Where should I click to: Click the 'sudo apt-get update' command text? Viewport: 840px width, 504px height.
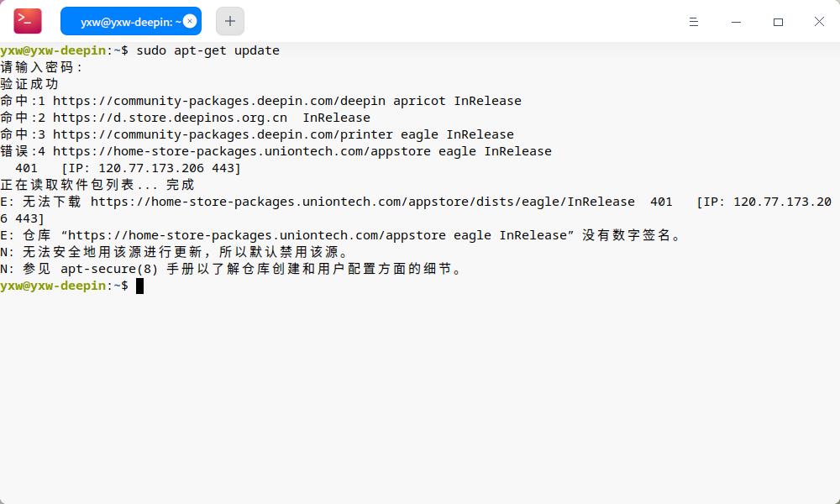(x=207, y=50)
